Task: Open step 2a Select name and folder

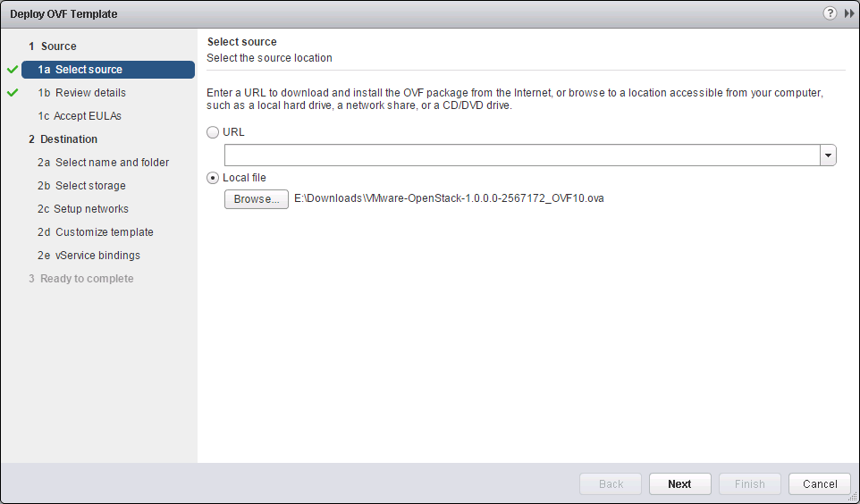Action: coord(103,163)
